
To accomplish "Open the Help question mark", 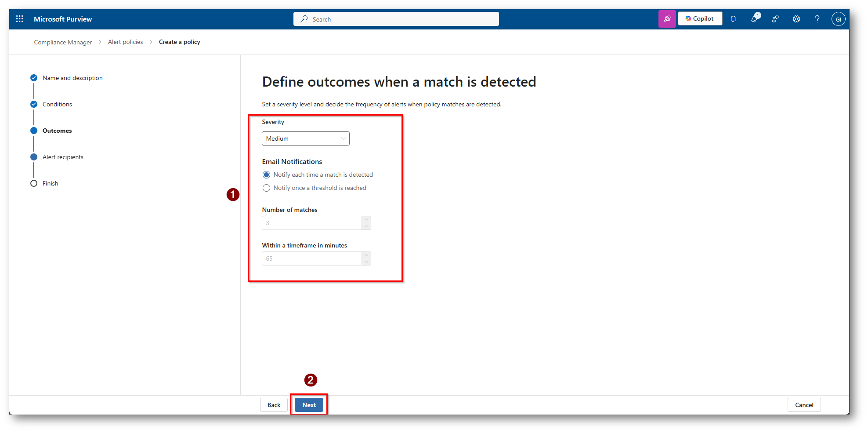I will (x=817, y=19).
